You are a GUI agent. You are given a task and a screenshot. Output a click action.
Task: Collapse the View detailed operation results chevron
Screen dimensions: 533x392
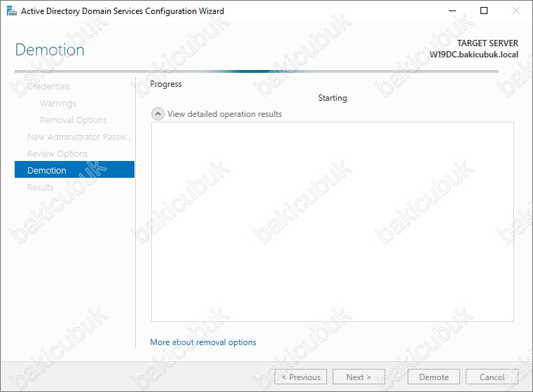coord(158,114)
